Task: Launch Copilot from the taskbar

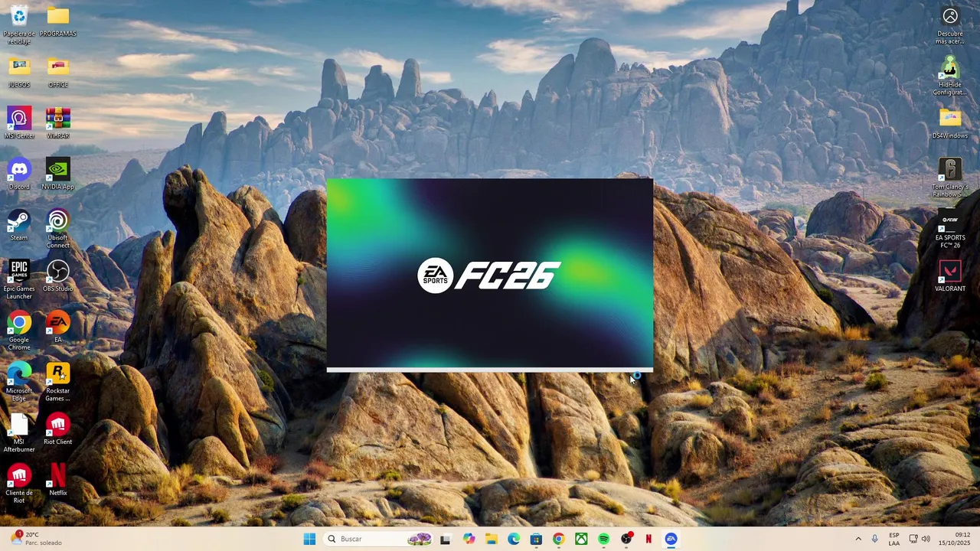Action: (469, 539)
